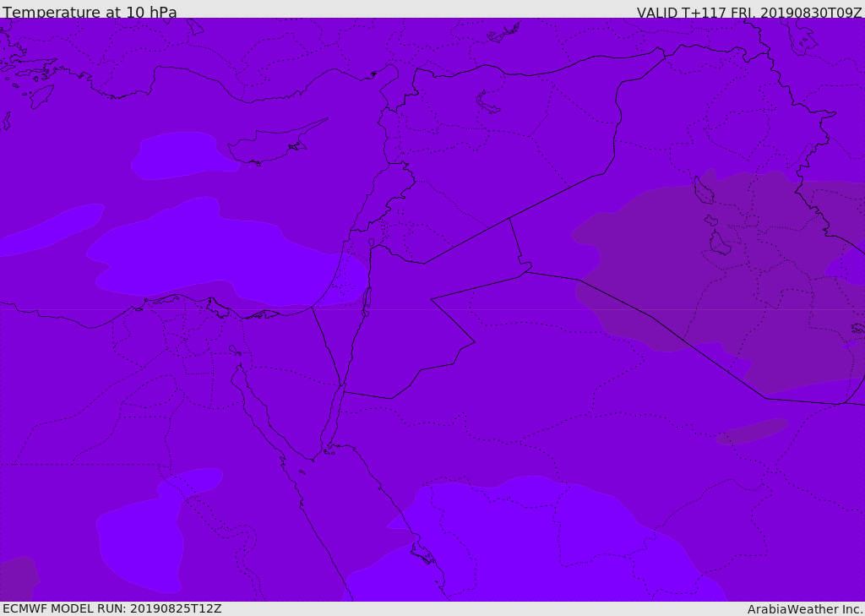Image resolution: width=865 pixels, height=616 pixels.
Task: Click the 'Temperature at 10 hPa' title
Action: click(90, 12)
